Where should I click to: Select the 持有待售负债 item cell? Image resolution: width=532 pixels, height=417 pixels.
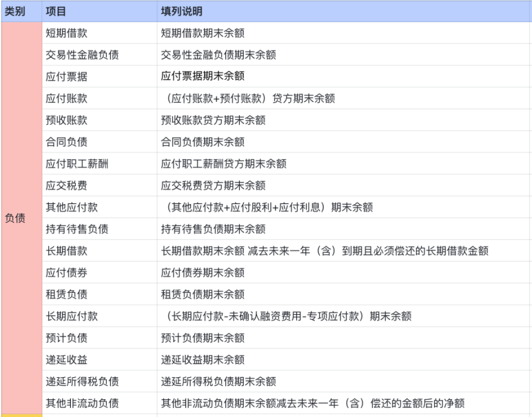100,229
